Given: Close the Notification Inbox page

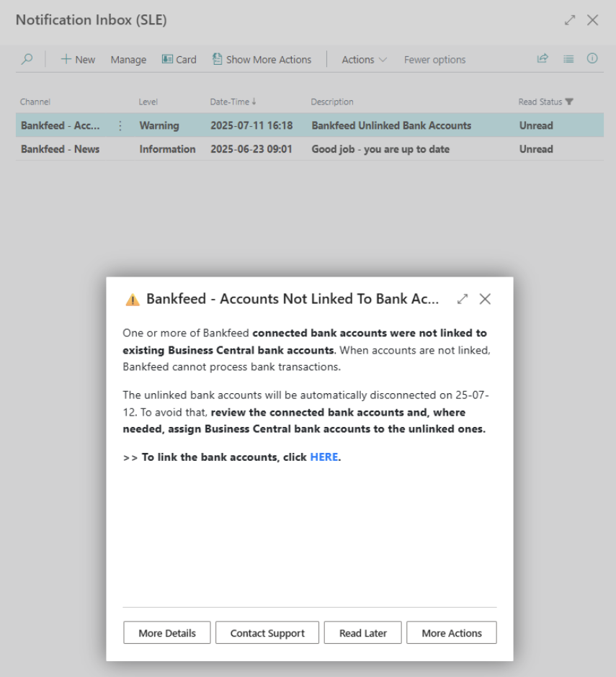Looking at the screenshot, I should pyautogui.click(x=593, y=20).
